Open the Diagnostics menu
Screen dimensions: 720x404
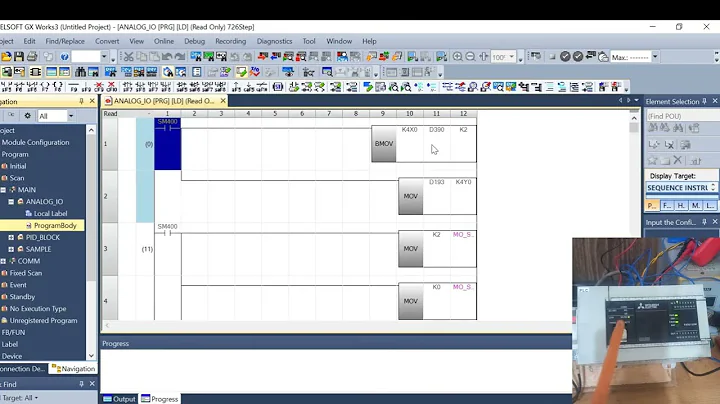tap(275, 41)
